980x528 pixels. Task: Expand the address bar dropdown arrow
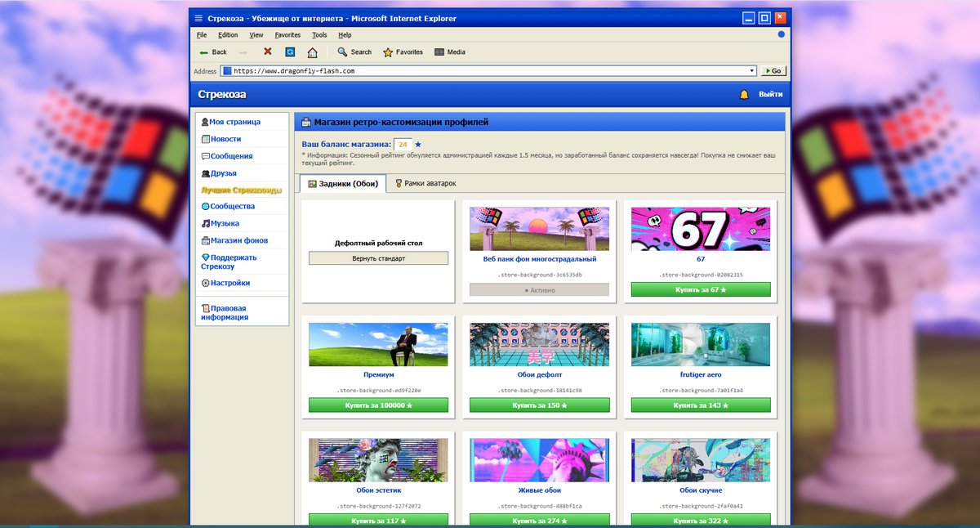pos(751,71)
